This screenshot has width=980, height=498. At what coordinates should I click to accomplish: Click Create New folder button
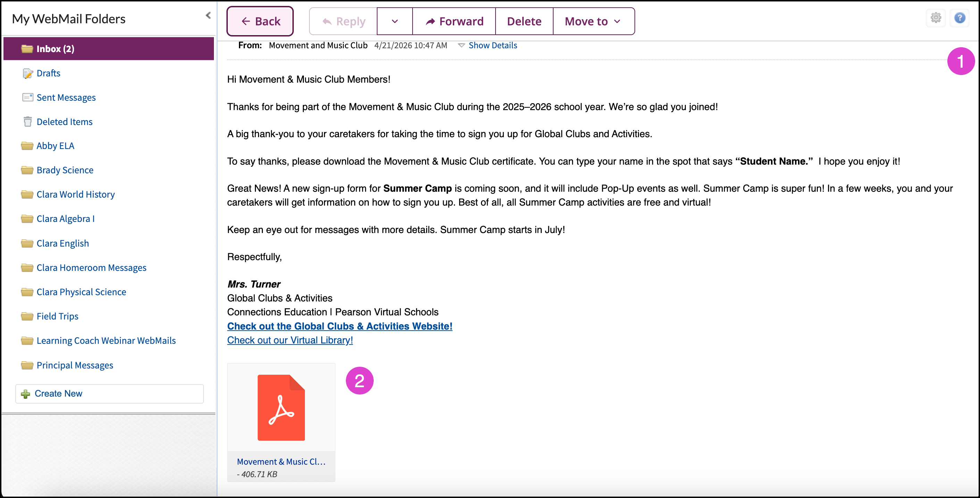tap(110, 394)
